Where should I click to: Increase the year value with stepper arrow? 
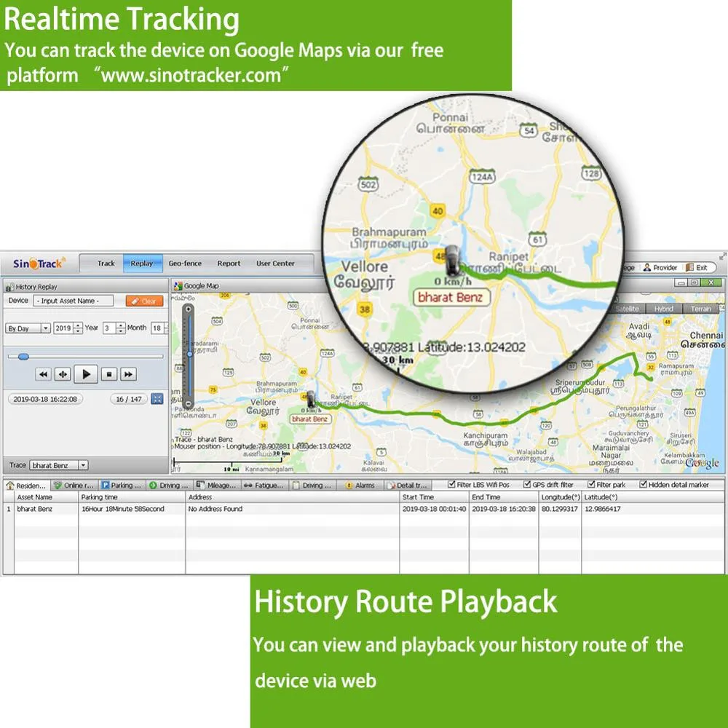click(78, 325)
